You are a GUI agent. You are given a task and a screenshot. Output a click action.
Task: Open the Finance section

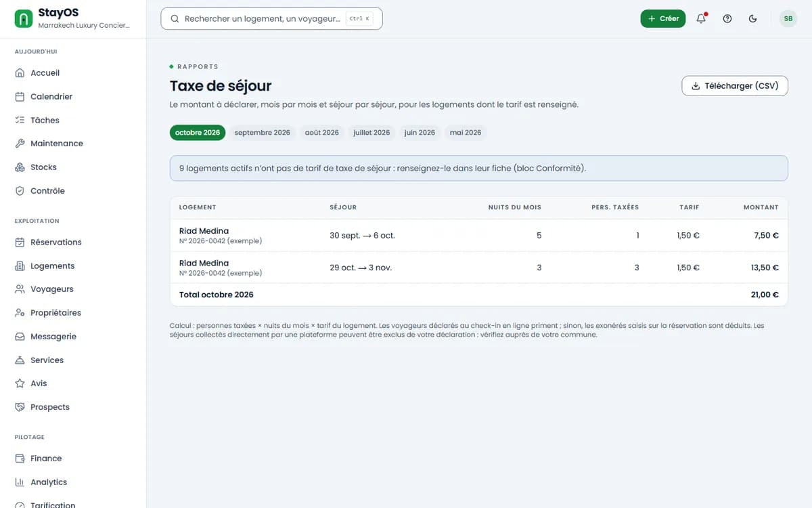pos(46,459)
